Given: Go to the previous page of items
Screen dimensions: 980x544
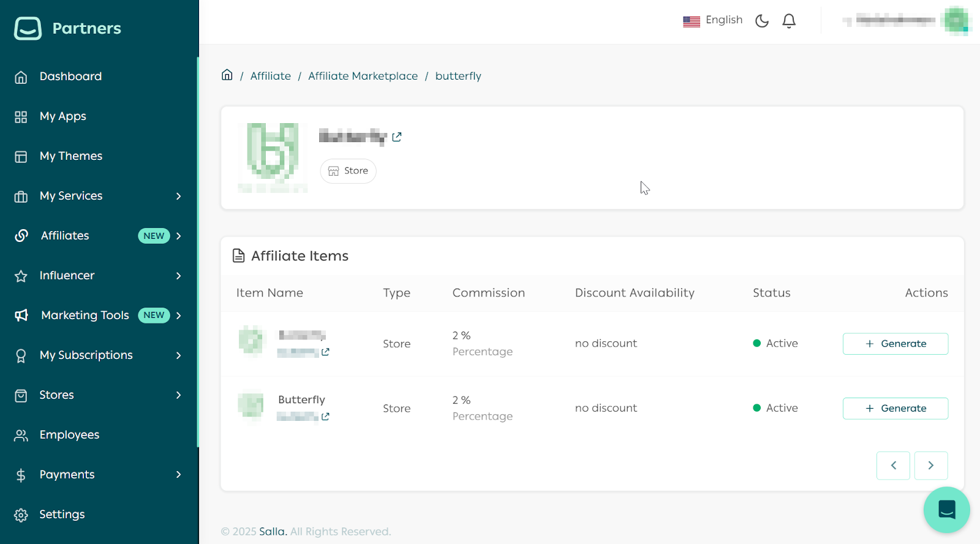Looking at the screenshot, I should tap(893, 466).
